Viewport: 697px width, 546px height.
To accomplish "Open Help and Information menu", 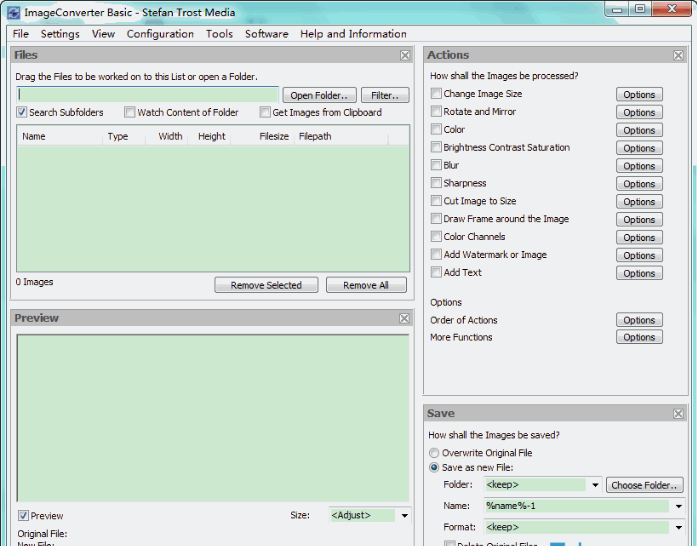I will point(353,34).
